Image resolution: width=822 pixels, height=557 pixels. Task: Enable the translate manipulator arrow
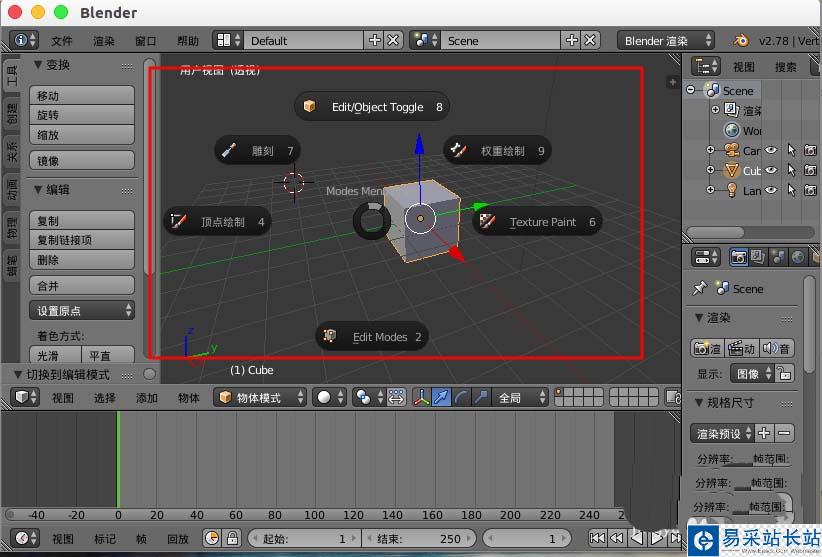coord(441,397)
